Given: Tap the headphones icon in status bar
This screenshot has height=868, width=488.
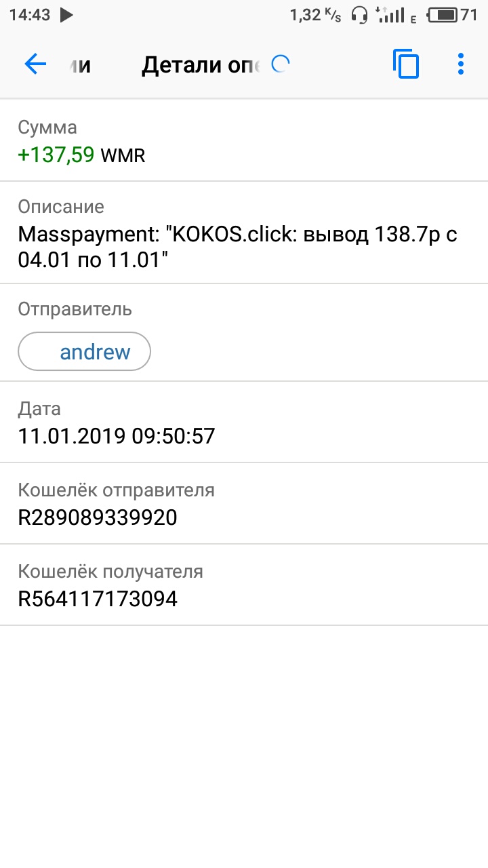Looking at the screenshot, I should point(359,15).
